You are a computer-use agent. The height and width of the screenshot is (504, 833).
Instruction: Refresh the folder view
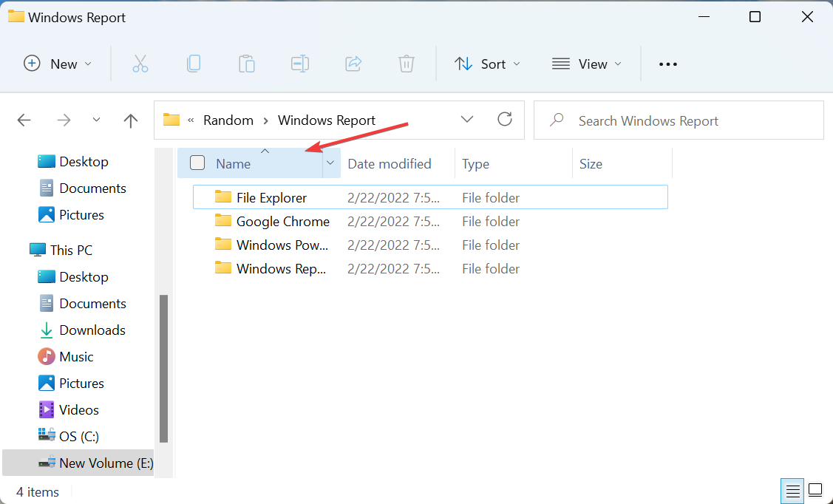[x=505, y=119]
